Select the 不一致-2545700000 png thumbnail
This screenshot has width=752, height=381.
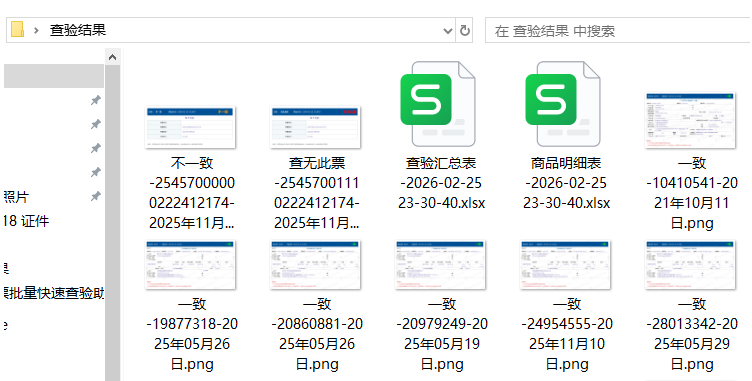tap(190, 128)
